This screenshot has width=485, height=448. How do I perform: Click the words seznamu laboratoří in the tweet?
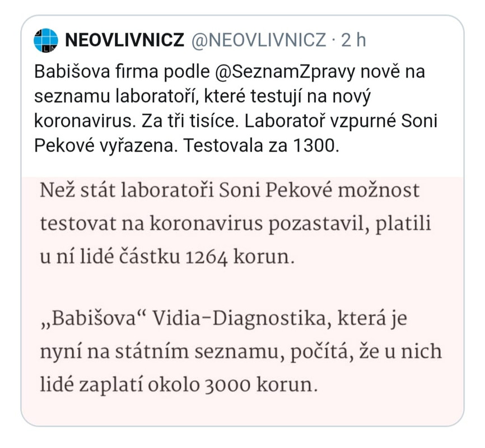pos(116,96)
